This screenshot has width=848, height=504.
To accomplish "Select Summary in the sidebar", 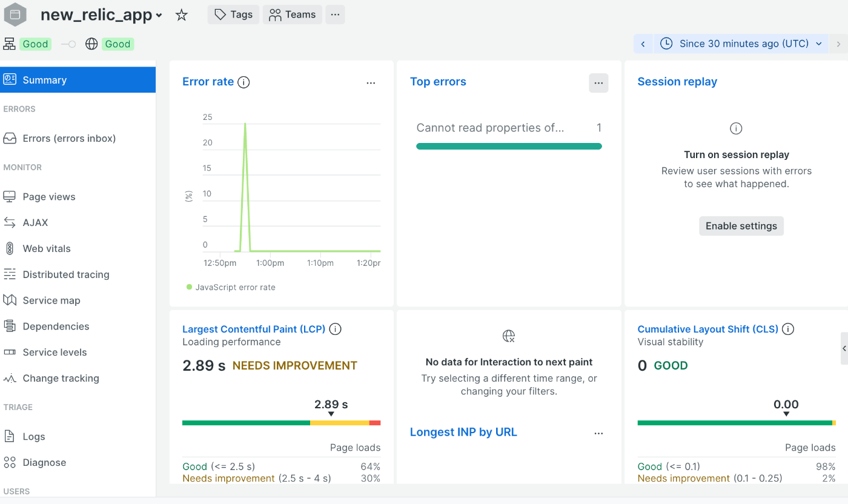I will 78,80.
